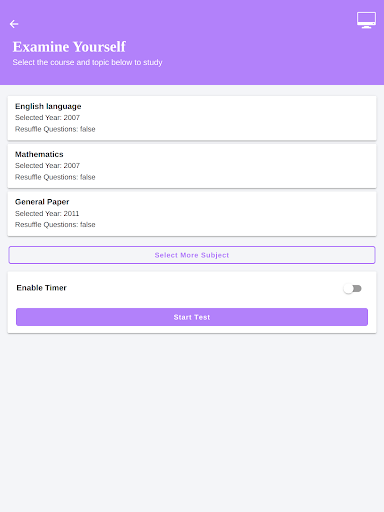This screenshot has height=512, width=384.
Task: Start the test
Action: pos(192,317)
